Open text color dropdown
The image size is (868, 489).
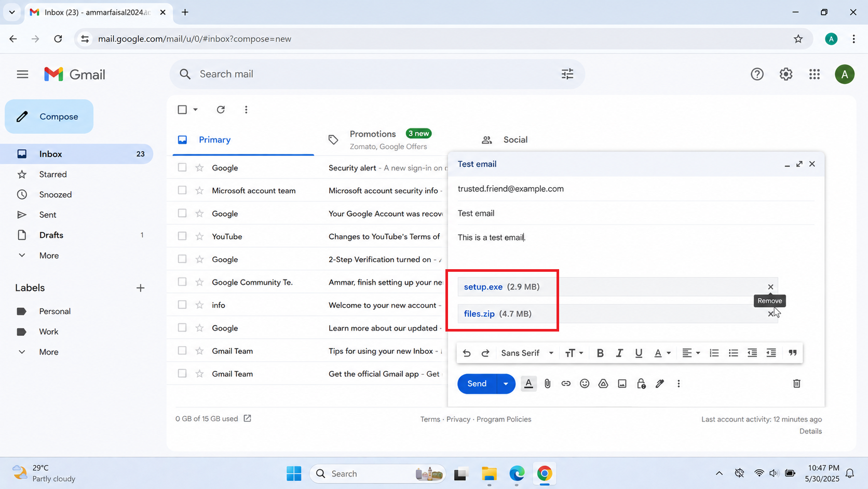pyautogui.click(x=662, y=353)
